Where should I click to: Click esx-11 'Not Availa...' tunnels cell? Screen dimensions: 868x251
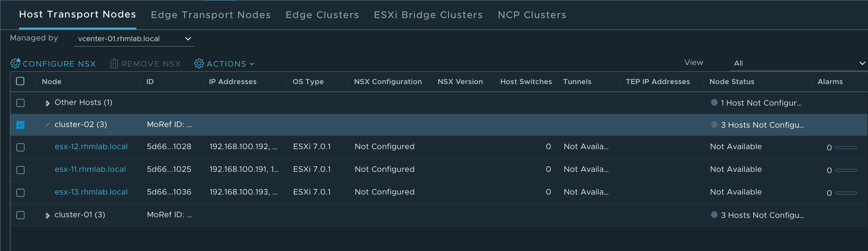pos(586,169)
